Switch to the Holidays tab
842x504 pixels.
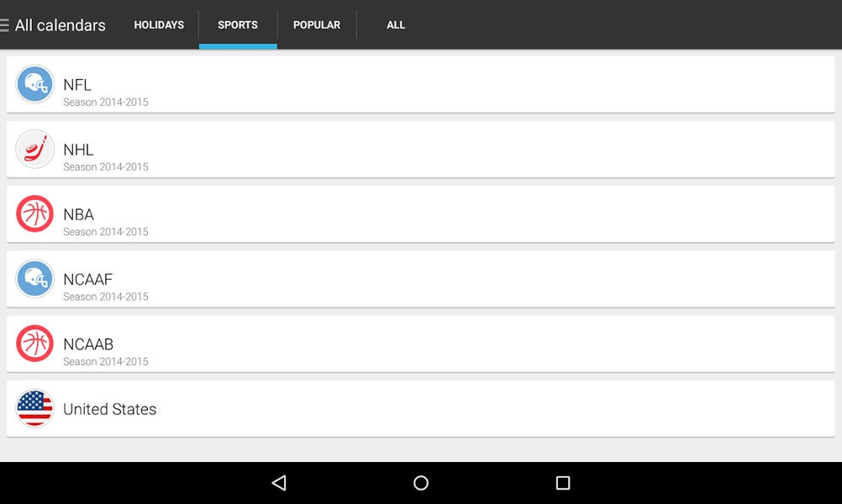coord(159,24)
